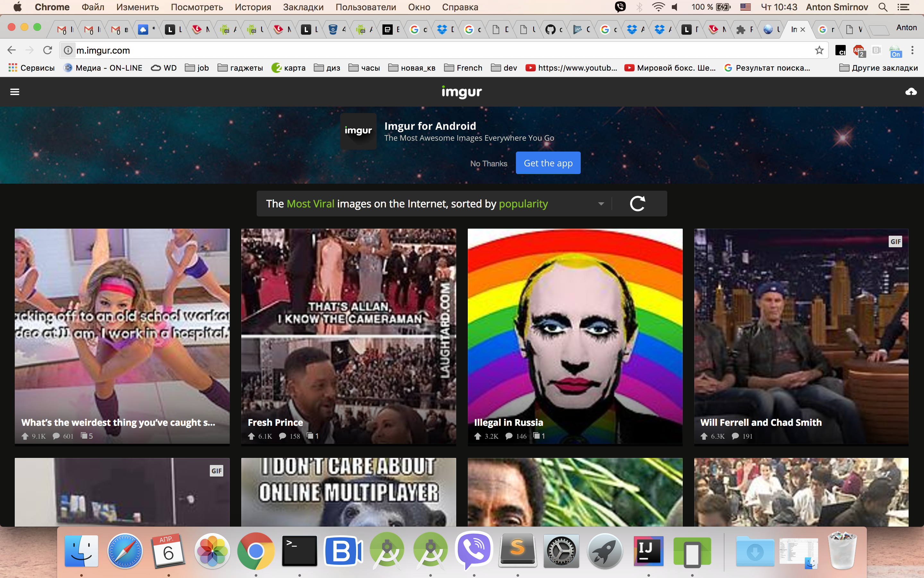This screenshot has width=924, height=578.
Task: Click the upvote arrow on Fresh Prince
Action: pyautogui.click(x=251, y=436)
